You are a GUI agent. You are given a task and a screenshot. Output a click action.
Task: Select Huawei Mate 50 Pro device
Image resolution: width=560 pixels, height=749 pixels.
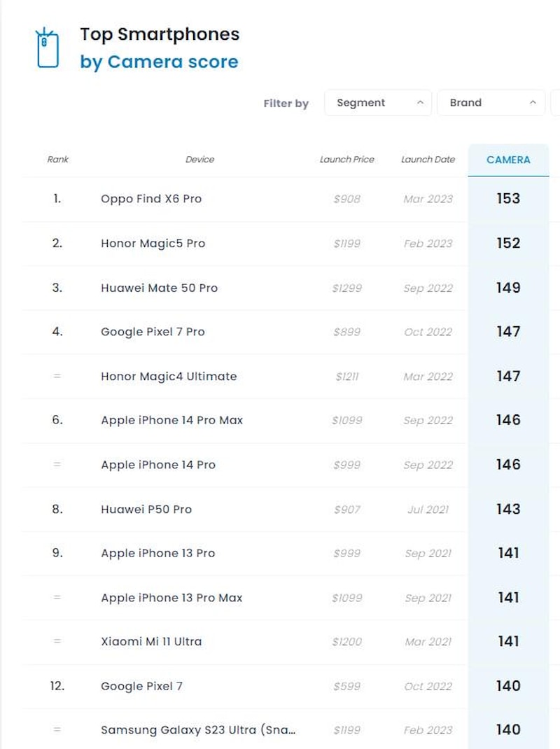[160, 288]
